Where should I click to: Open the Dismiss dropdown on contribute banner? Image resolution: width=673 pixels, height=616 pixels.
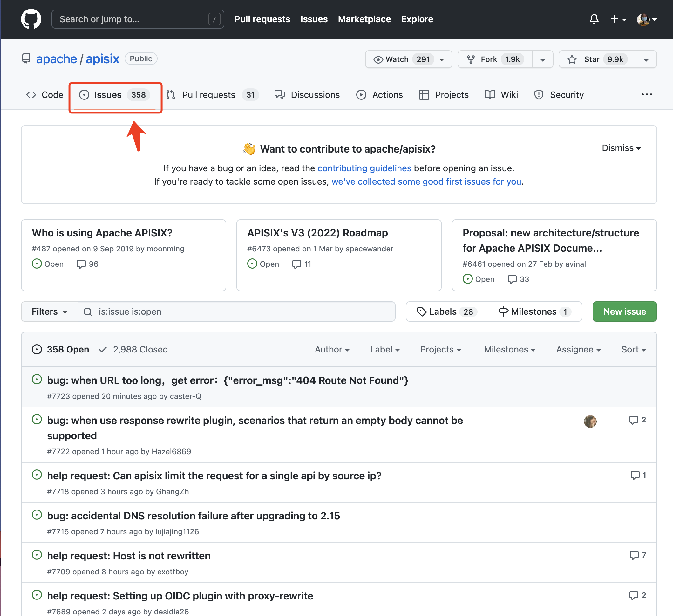coord(621,148)
